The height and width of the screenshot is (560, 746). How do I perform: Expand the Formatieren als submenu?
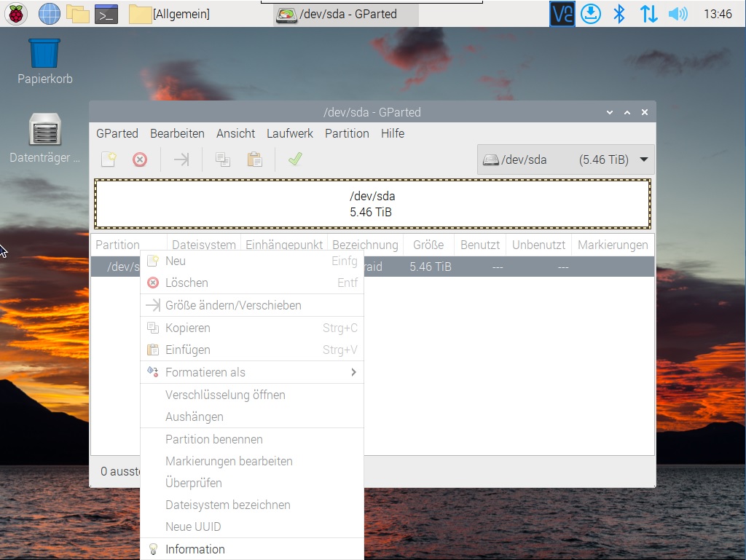pos(252,372)
